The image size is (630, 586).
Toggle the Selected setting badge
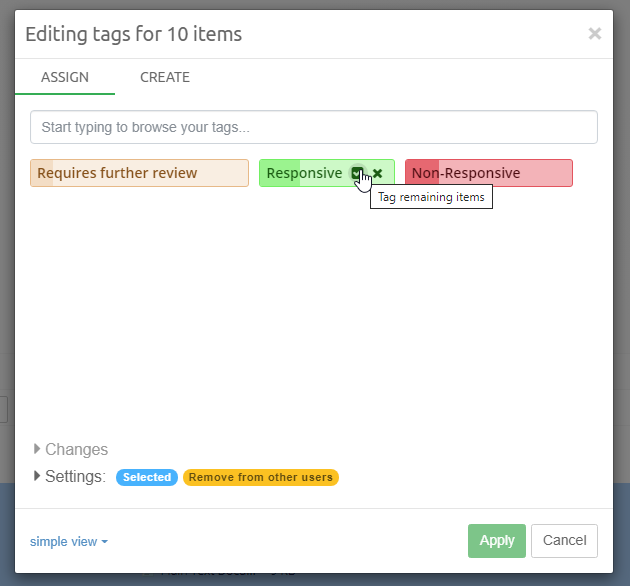(x=147, y=477)
